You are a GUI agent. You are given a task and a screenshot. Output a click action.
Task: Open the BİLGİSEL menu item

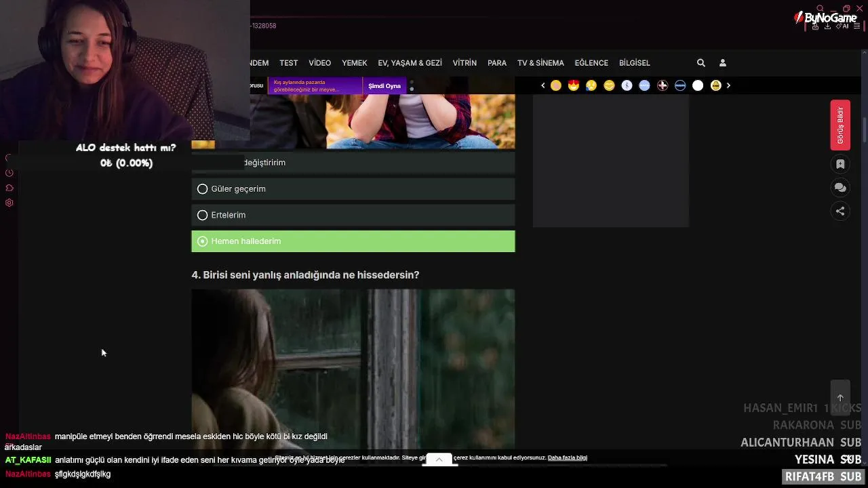[x=635, y=63]
